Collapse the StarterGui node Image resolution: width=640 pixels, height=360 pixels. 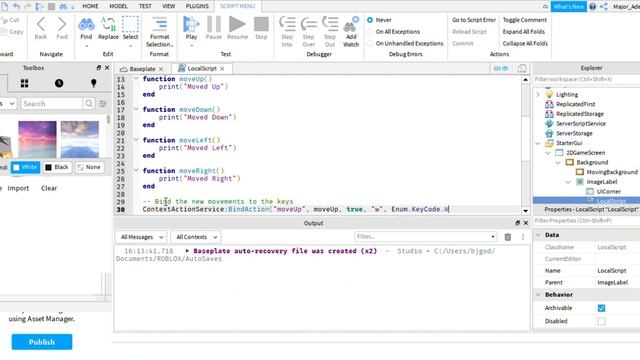pos(538,143)
